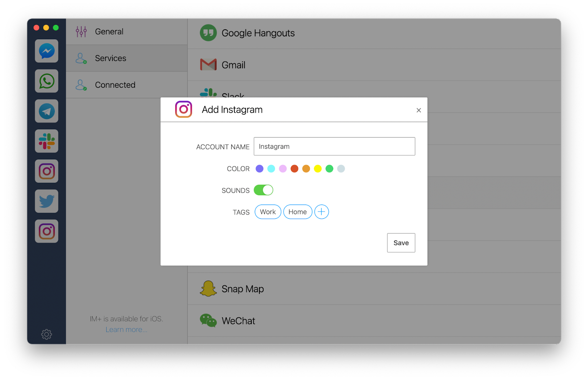Click the Account Name input field
The width and height of the screenshot is (588, 380).
click(x=334, y=146)
